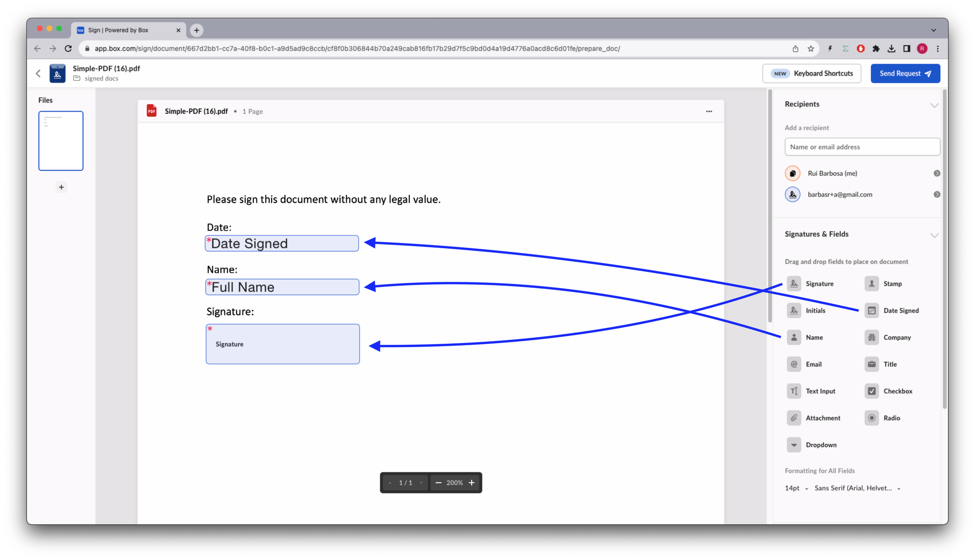Open a new browser tab
This screenshot has width=975, height=560.
click(x=197, y=30)
